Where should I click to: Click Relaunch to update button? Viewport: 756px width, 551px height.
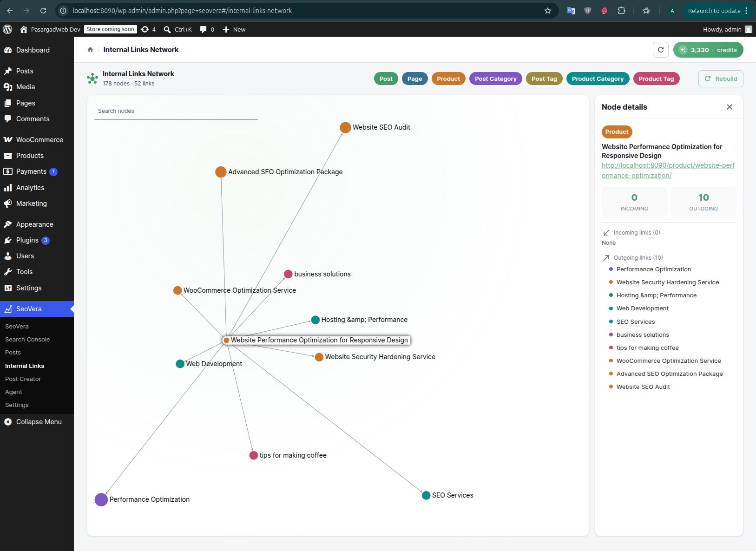point(717,11)
